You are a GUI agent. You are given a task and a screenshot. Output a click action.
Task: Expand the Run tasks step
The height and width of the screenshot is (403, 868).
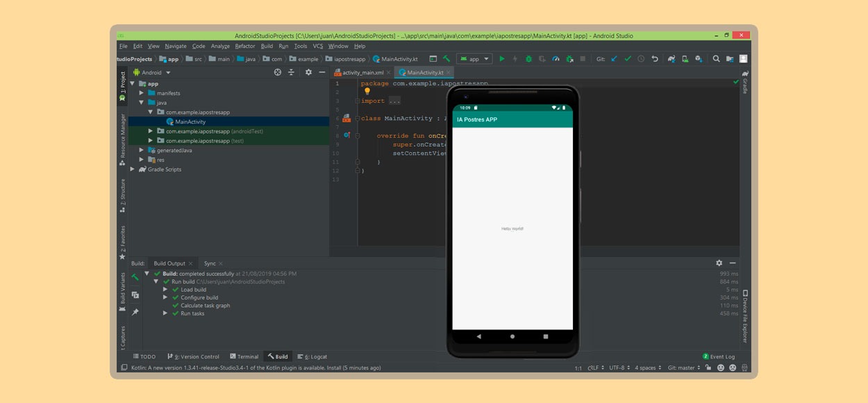[x=165, y=313]
